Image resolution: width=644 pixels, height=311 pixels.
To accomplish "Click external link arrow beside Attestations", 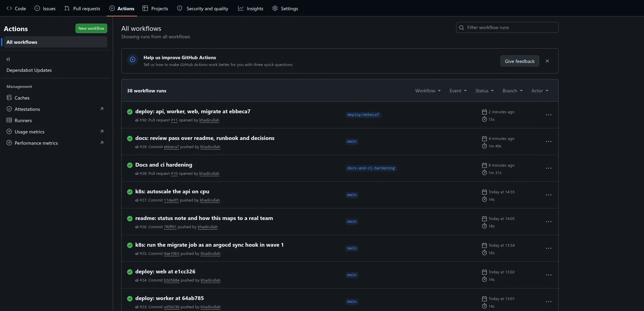I will (101, 109).
